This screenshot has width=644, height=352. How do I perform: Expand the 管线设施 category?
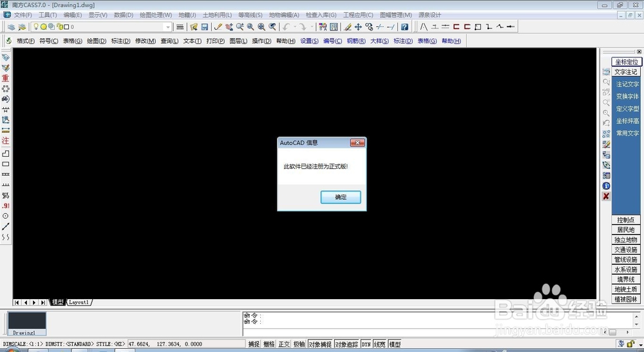click(625, 259)
